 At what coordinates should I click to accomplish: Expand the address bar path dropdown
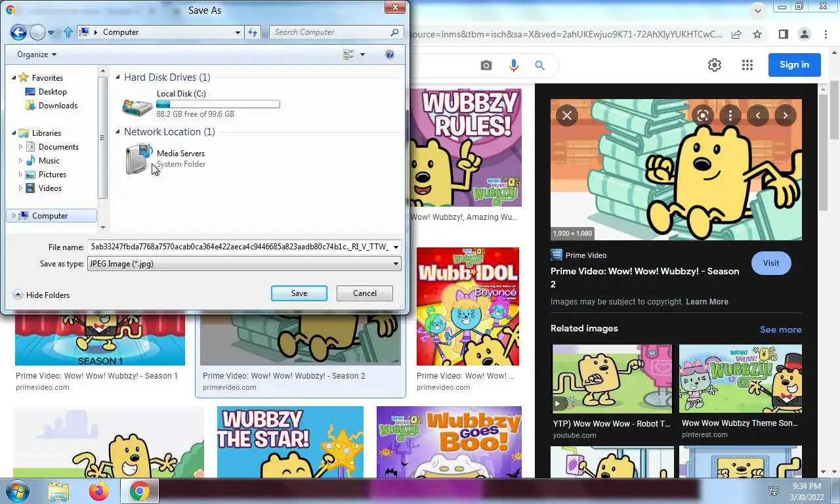tap(238, 32)
